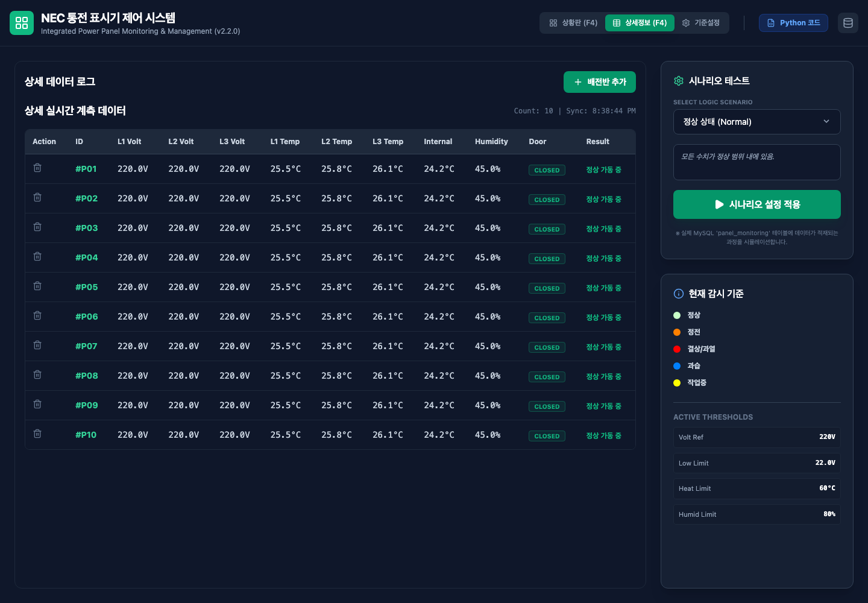The height and width of the screenshot is (603, 868).
Task: Click the red 결상/과열 legend dot
Action: pos(677,349)
